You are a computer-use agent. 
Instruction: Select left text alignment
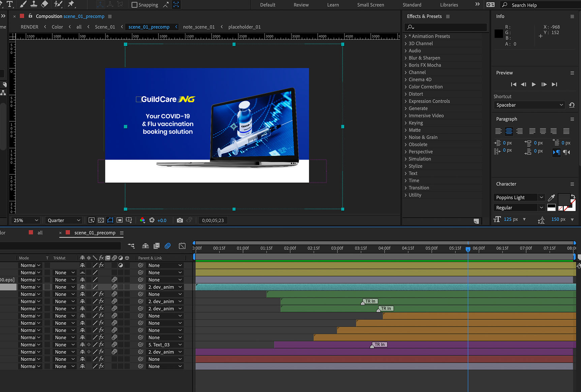pos(498,131)
